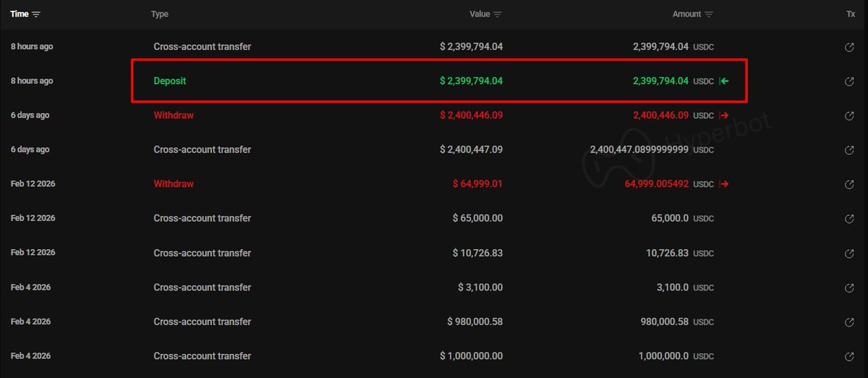This screenshot has height=378, width=868.
Task: Click the Feb 12 2026 Withdraw label
Action: (x=174, y=184)
